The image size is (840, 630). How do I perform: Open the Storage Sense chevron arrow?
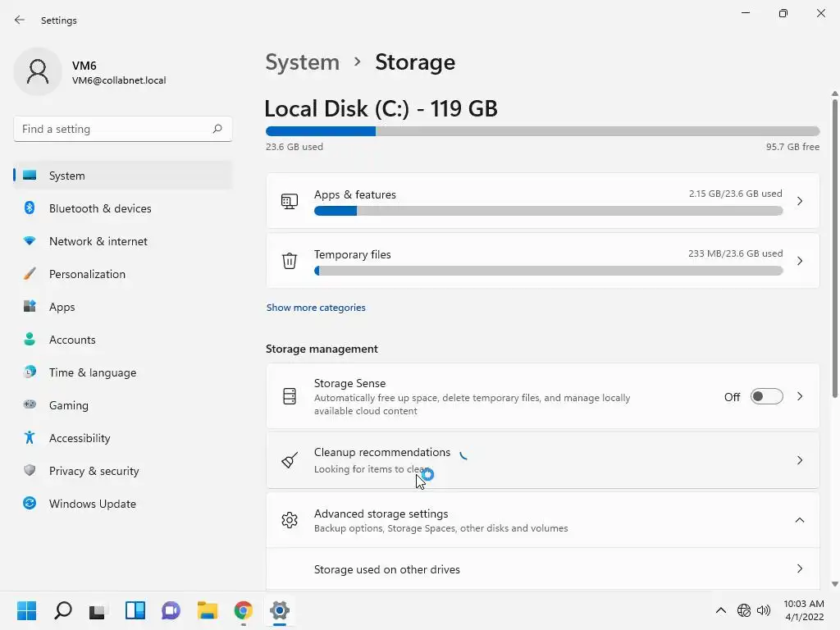(800, 397)
